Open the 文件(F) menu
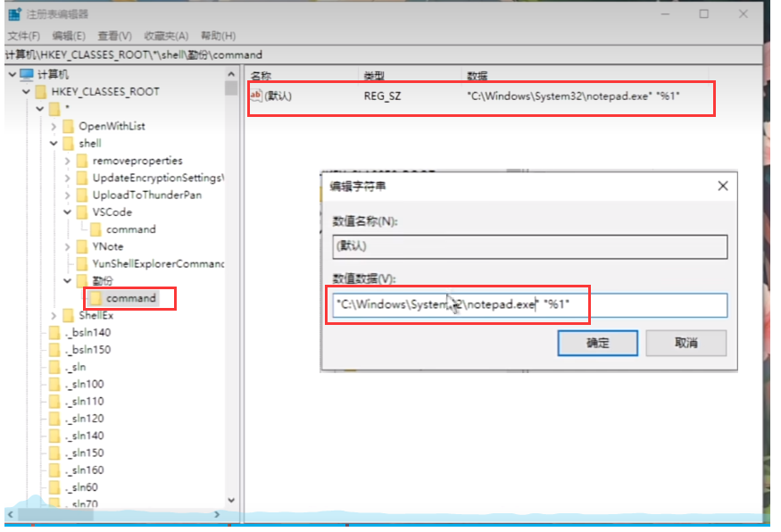This screenshot has height=532, width=781. 24,36
